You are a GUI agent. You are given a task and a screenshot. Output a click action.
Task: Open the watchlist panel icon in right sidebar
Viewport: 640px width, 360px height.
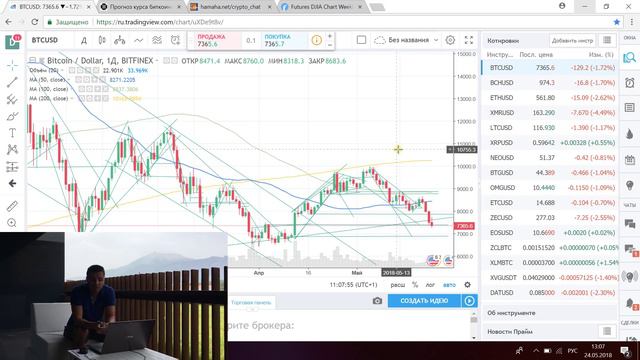[x=629, y=58]
